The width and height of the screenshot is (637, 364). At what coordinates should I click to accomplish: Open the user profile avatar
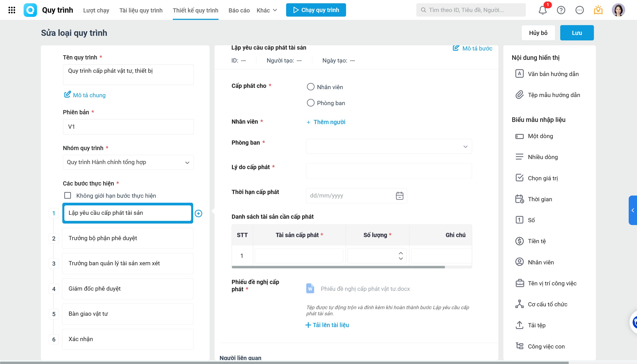tap(618, 10)
